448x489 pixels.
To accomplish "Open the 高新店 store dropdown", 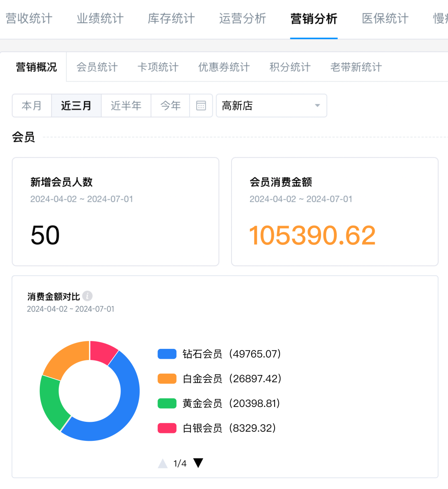I will pos(265,106).
